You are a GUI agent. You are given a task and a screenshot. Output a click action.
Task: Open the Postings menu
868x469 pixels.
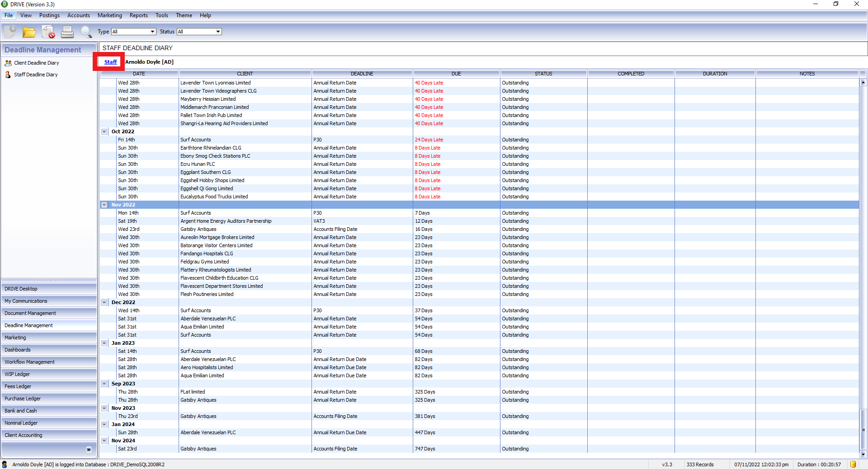click(x=49, y=15)
